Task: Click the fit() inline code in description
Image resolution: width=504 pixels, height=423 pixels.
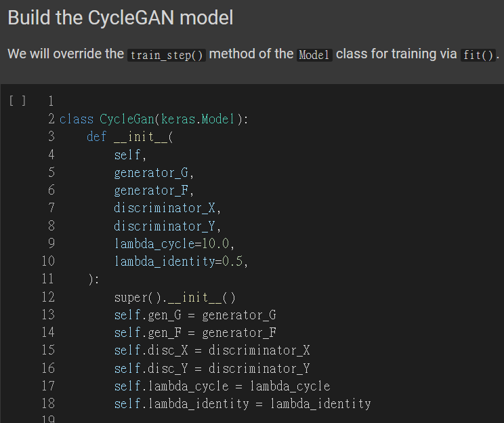Action: (478, 55)
